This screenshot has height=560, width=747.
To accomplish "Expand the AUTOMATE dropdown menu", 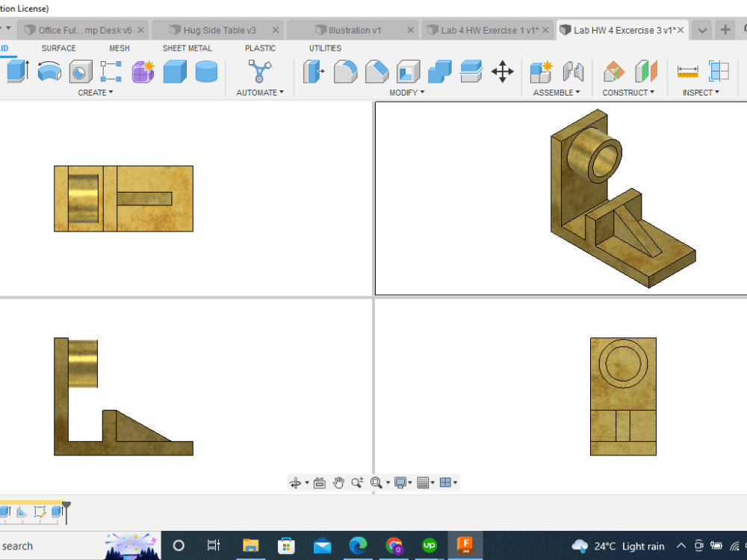I will click(260, 93).
